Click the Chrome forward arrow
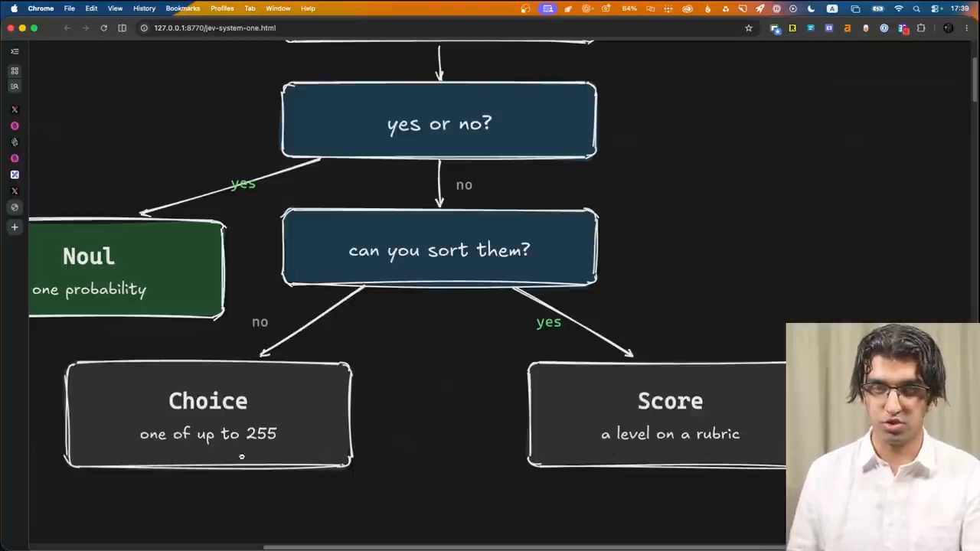 (85, 28)
